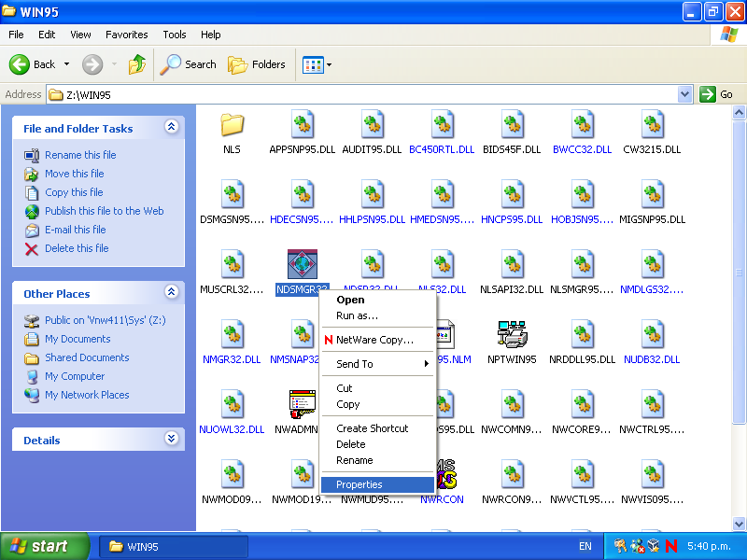Expand the Details panel
The height and width of the screenshot is (560, 747).
pos(172,438)
